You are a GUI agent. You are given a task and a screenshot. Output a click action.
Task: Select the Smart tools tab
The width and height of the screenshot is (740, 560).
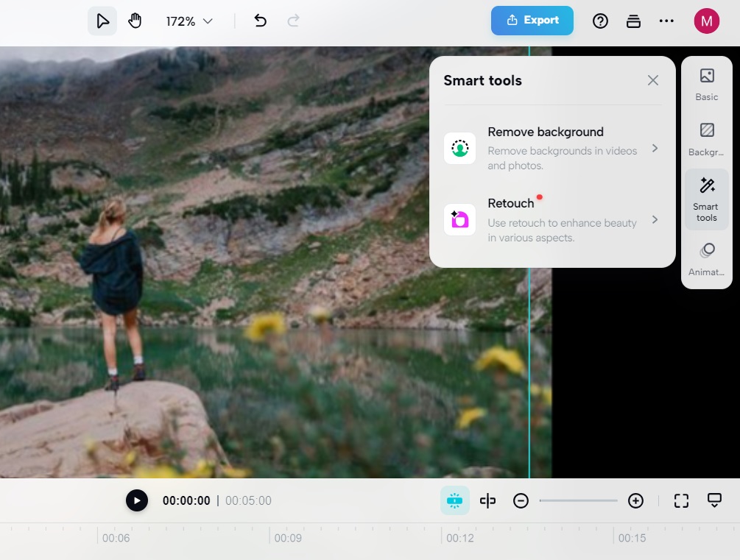[706, 199]
